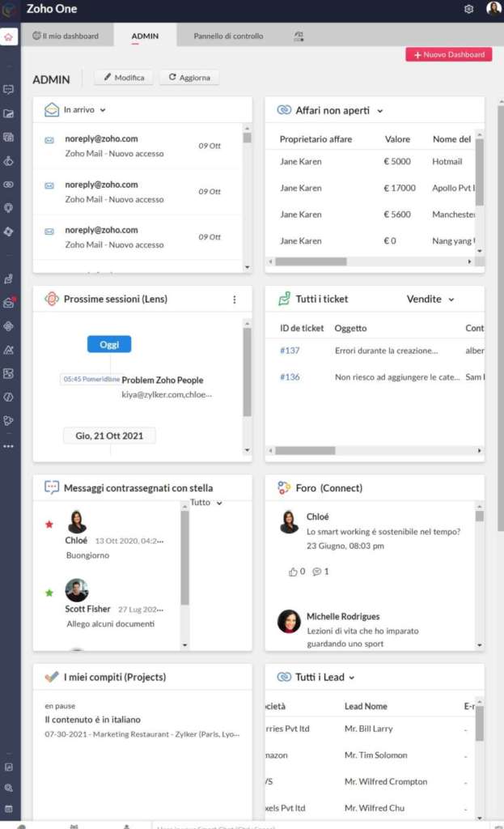This screenshot has height=829, width=504.
Task: Click the deals table horizontal scrollbar
Action: (x=311, y=261)
